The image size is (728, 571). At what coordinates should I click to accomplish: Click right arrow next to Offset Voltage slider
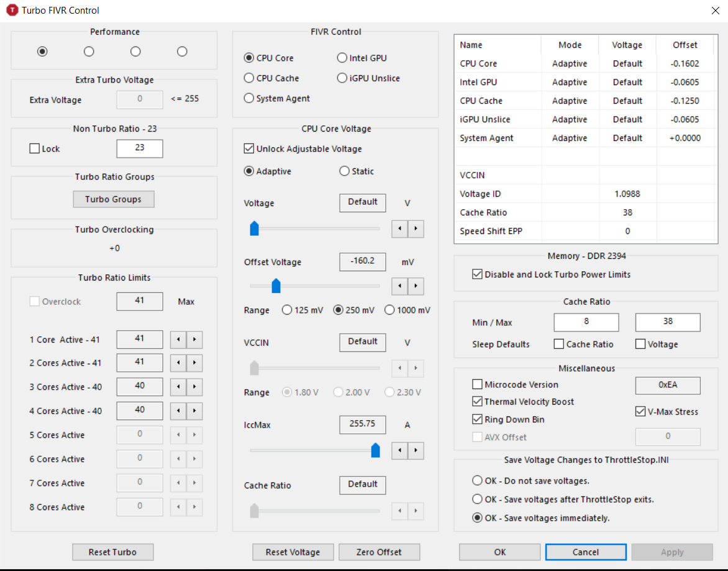416,286
